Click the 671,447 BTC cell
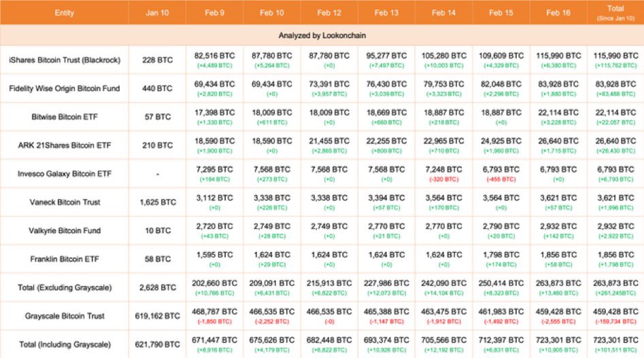This screenshot has height=358, width=644. 214,344
